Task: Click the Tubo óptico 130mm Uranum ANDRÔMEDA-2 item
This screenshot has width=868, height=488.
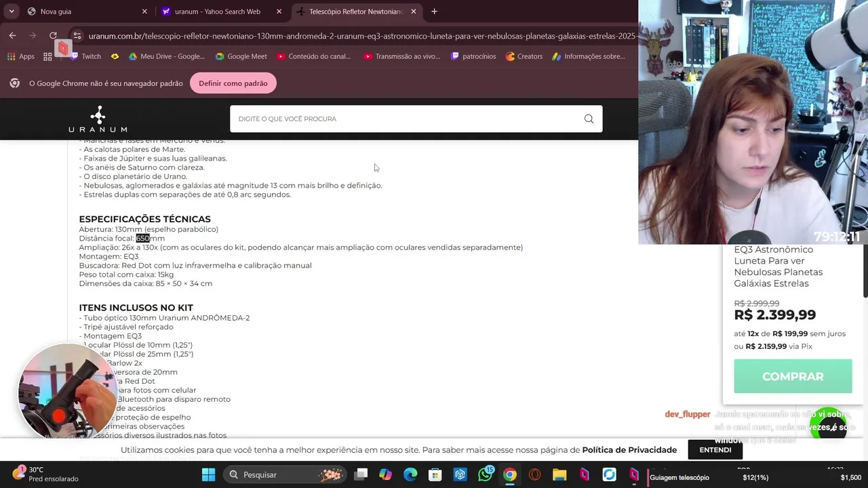Action: [x=164, y=318]
